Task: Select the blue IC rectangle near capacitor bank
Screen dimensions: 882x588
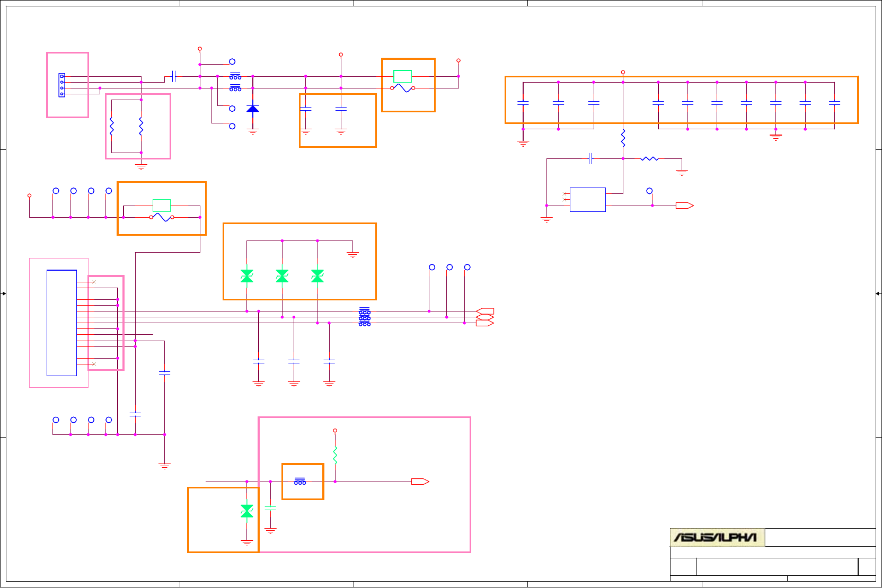Action: coord(588,200)
